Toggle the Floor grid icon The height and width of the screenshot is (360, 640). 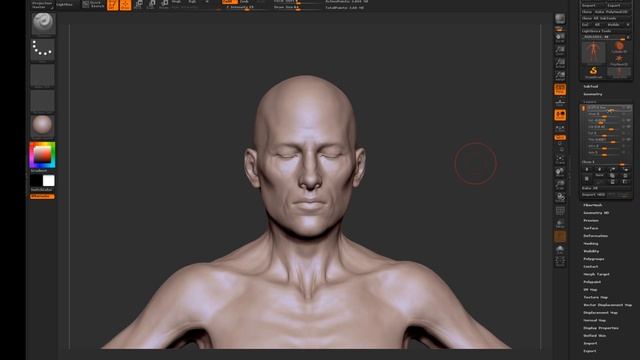pos(560,102)
